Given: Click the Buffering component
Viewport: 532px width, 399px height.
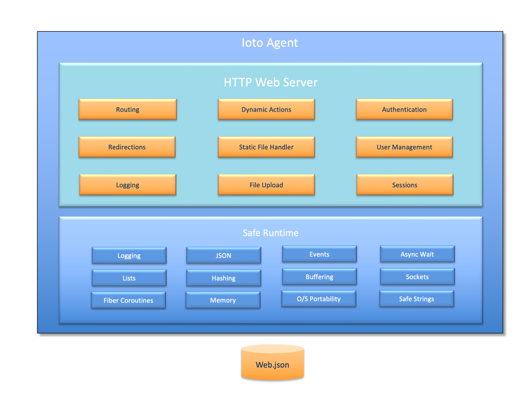Looking at the screenshot, I should pyautogui.click(x=318, y=276).
